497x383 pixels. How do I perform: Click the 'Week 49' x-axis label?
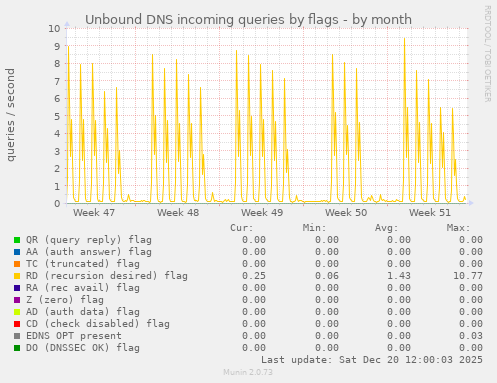pyautogui.click(x=262, y=213)
